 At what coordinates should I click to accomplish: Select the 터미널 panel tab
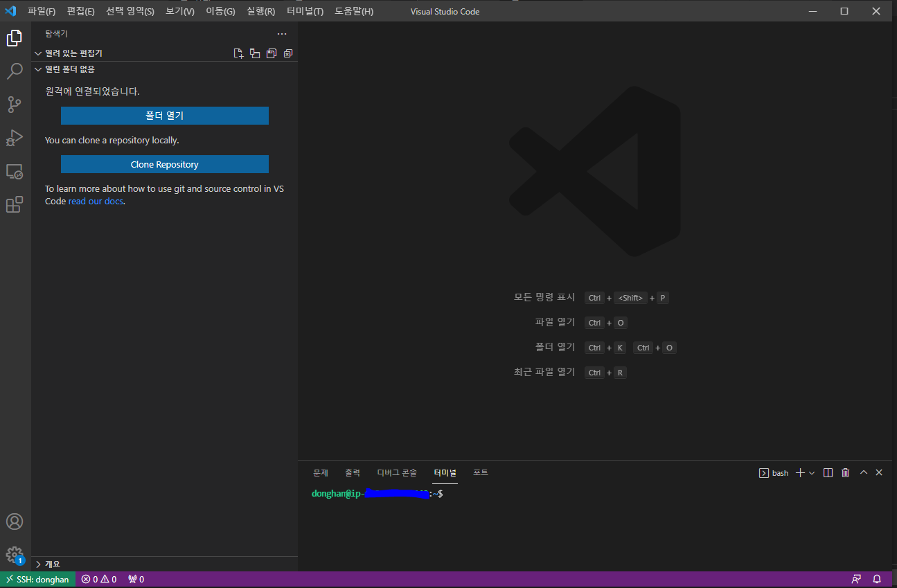445,473
